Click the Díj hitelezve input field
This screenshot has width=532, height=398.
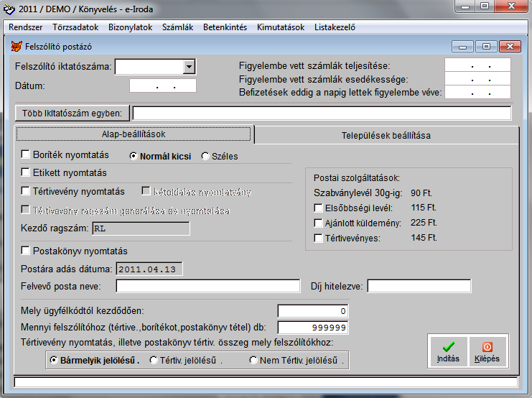coord(419,287)
